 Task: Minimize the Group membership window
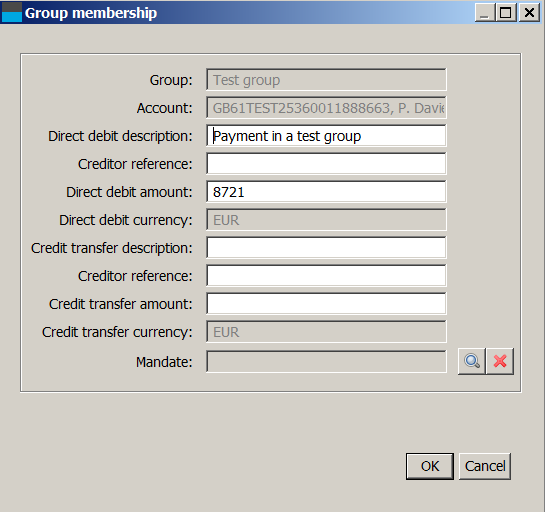[x=485, y=13]
